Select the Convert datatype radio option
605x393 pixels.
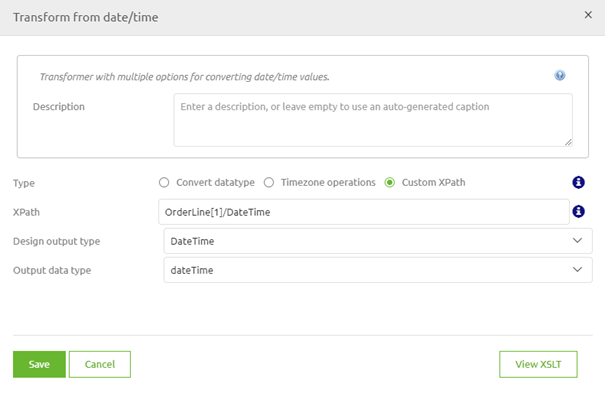(164, 182)
